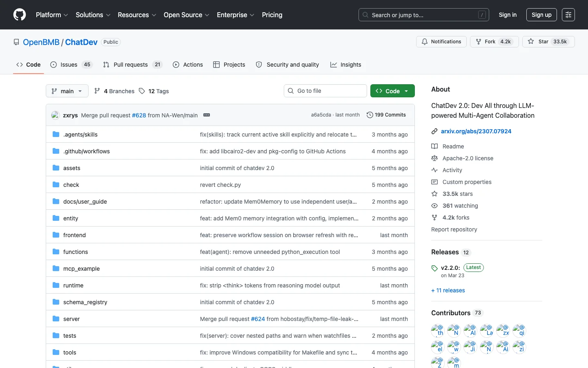Switch to the Issues tab

(71, 65)
